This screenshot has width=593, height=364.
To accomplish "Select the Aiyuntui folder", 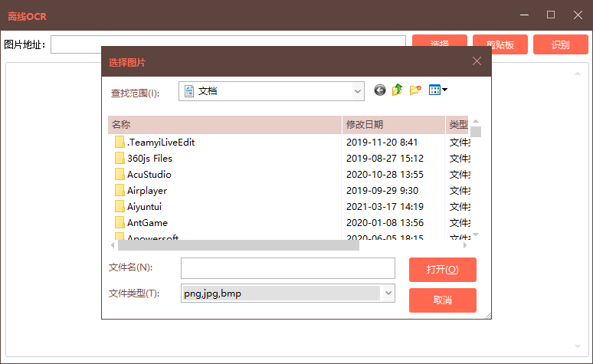I will pos(144,207).
